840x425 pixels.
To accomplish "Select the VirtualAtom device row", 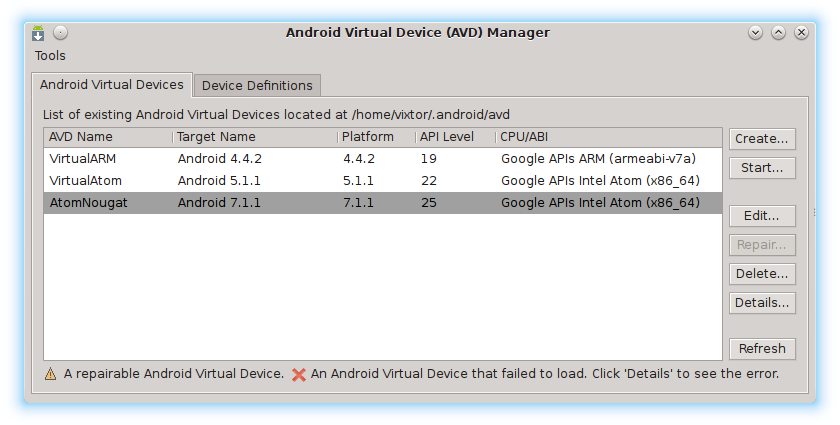I will pyautogui.click(x=383, y=181).
